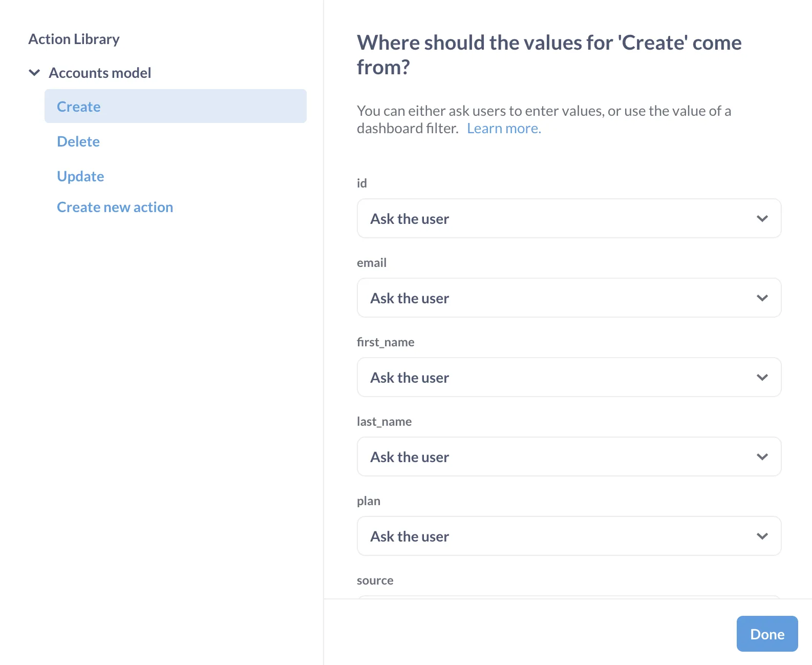Open the email 'Ask the user' dropdown
The height and width of the screenshot is (665, 812).
pyautogui.click(x=568, y=298)
